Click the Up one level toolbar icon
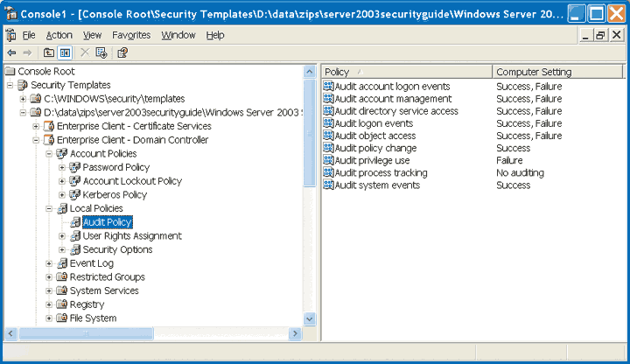This screenshot has width=630, height=364. coord(50,52)
